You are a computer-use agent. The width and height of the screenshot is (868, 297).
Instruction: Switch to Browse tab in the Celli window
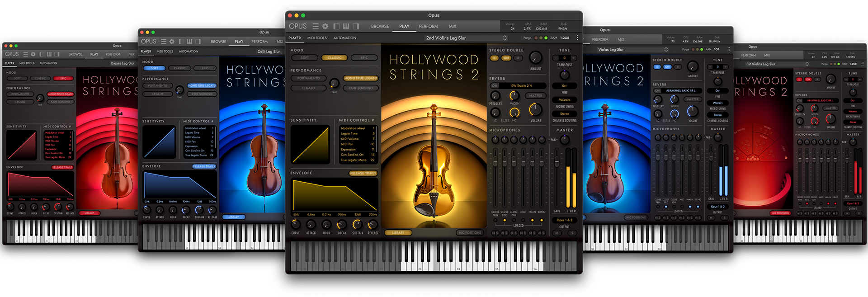pos(218,42)
